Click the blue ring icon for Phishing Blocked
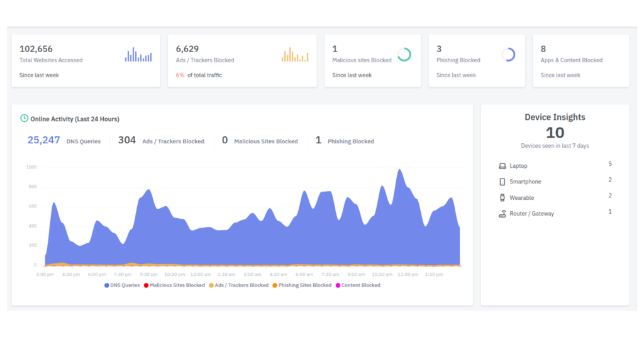 point(509,55)
